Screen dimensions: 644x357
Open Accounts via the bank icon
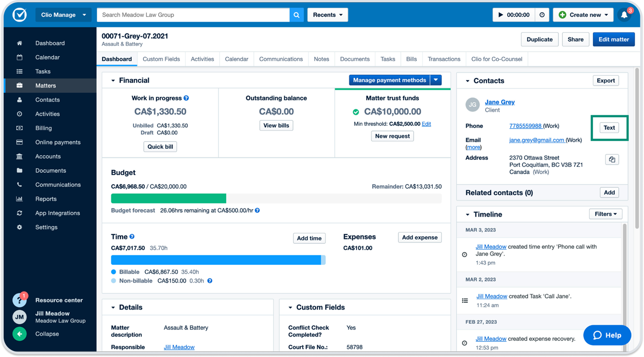[19, 156]
